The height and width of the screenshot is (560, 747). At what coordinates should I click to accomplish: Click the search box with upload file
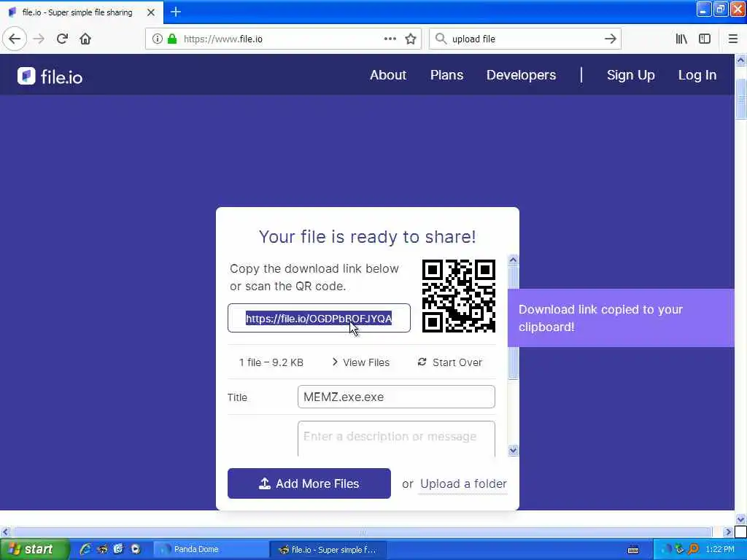[x=525, y=39]
